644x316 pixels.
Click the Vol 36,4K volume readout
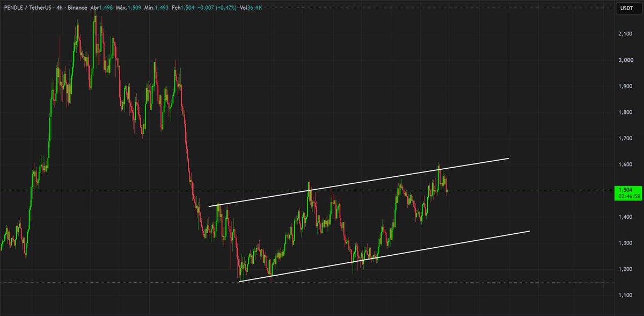pos(252,8)
